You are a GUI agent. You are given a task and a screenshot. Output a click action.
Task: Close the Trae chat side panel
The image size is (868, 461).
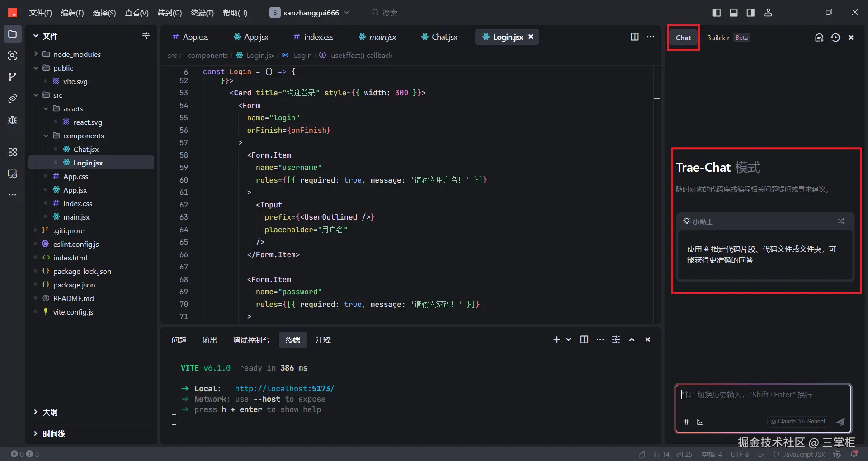(x=851, y=38)
